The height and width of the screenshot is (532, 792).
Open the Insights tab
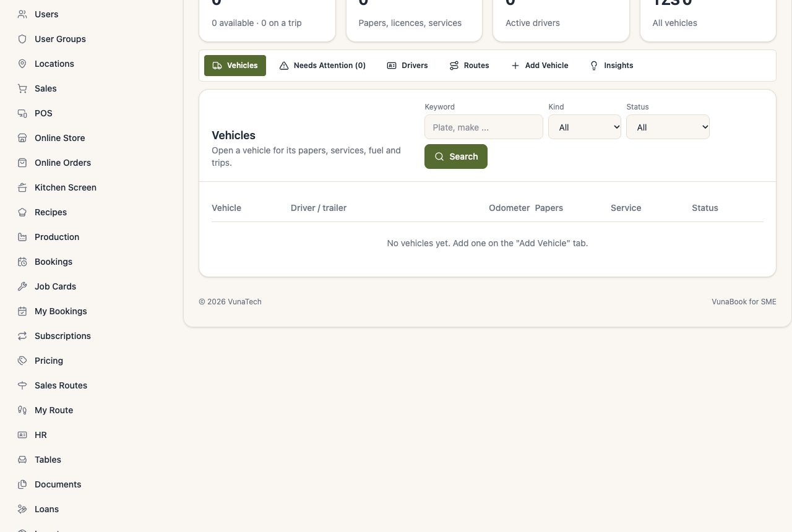tap(611, 66)
